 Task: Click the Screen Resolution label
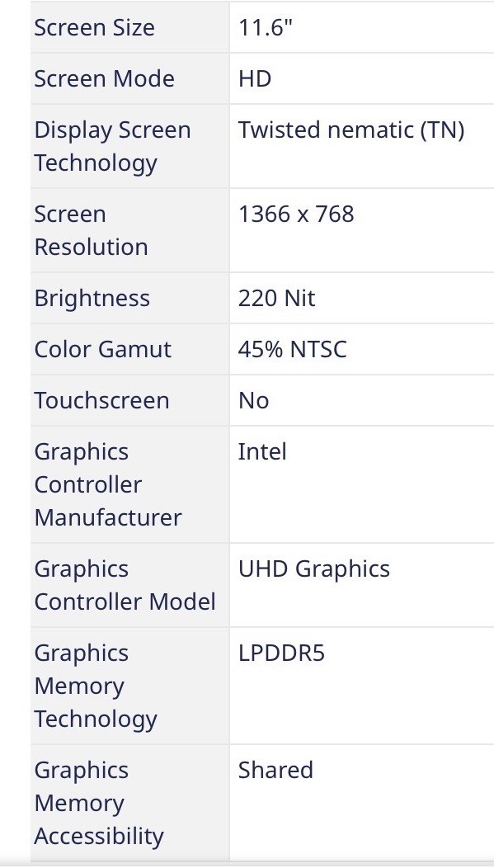click(x=92, y=230)
